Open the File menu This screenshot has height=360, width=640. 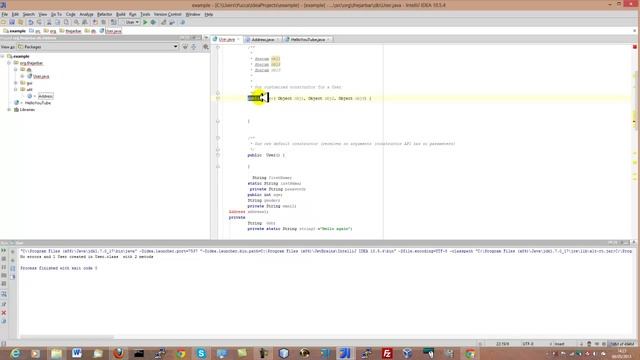pyautogui.click(x=4, y=14)
